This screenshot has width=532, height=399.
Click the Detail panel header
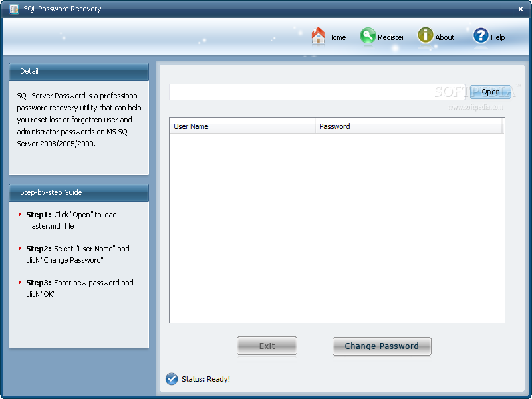[78, 72]
